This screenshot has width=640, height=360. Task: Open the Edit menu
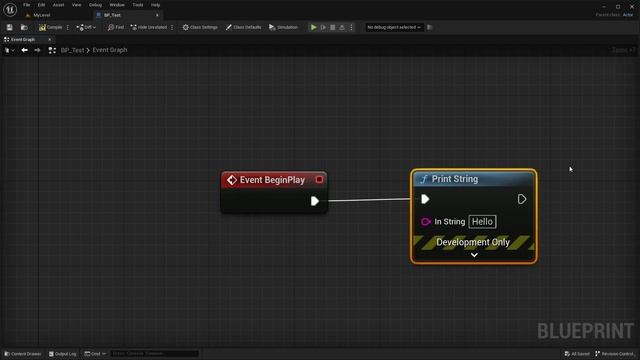click(41, 5)
